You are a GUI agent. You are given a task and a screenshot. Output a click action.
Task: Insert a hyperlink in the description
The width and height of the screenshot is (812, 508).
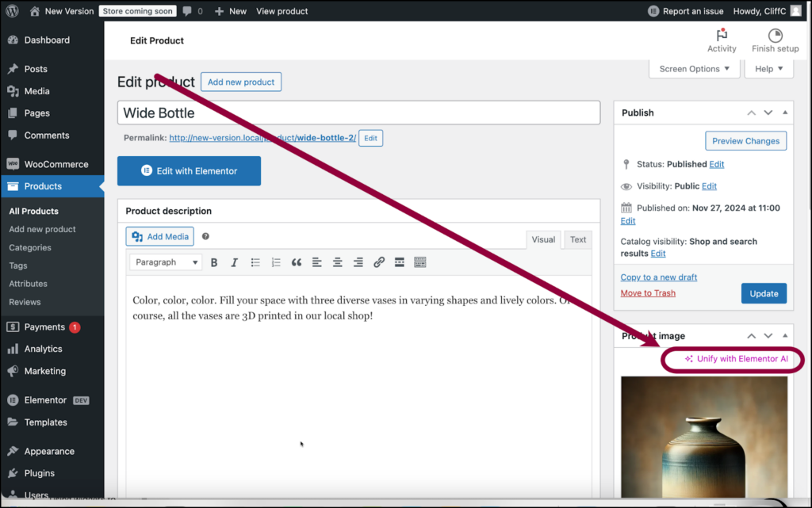click(379, 262)
